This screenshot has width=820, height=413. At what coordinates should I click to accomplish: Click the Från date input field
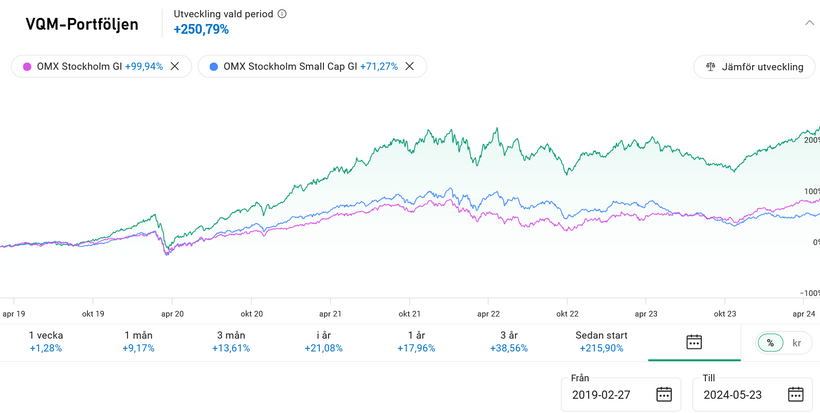tap(608, 394)
